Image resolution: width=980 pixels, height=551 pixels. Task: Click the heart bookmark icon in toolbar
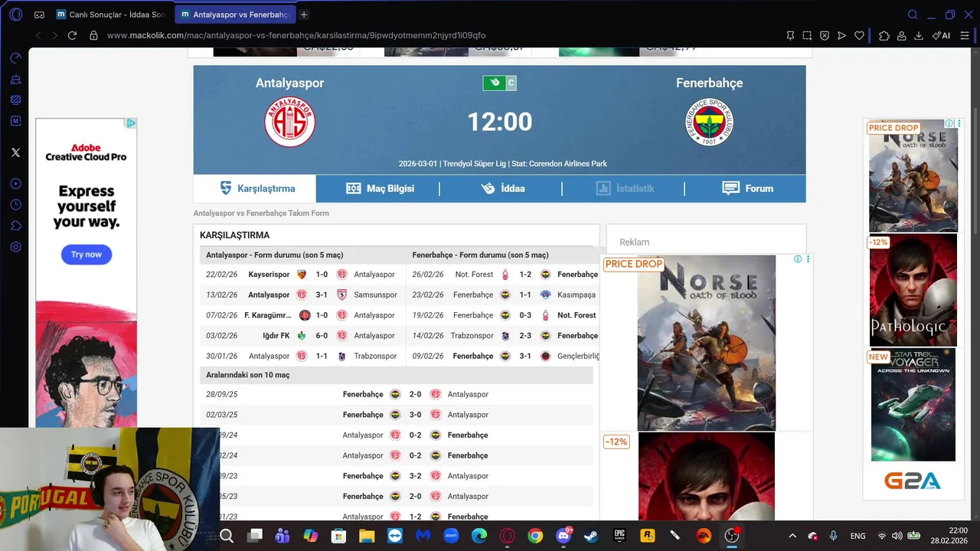click(x=859, y=35)
